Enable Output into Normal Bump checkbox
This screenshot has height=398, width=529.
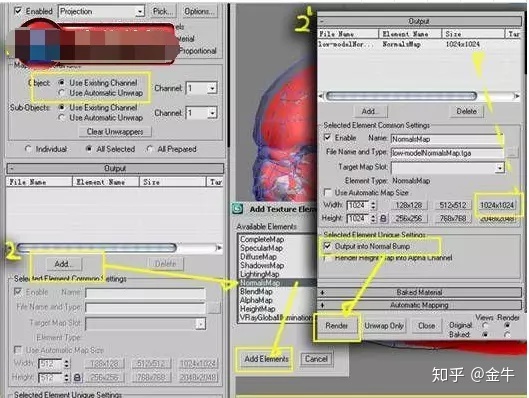(x=327, y=246)
